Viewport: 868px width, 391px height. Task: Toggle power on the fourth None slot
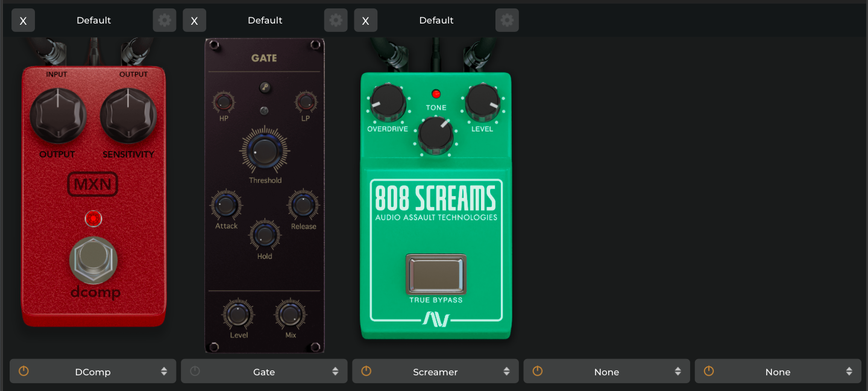coord(537,372)
